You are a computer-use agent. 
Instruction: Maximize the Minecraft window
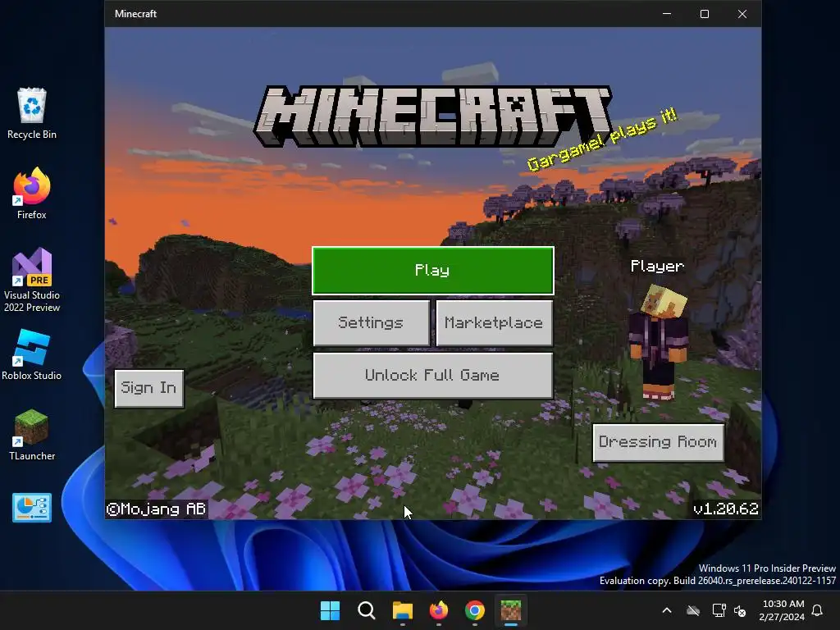(x=705, y=14)
